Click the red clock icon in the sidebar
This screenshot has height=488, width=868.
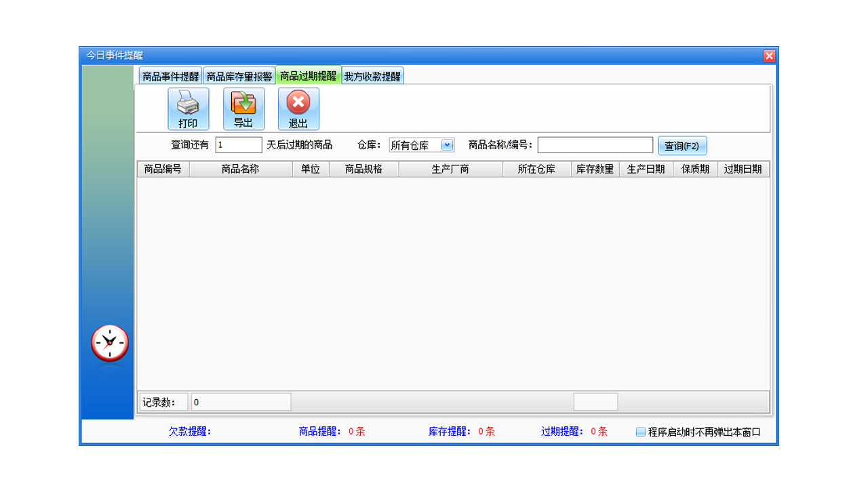(108, 343)
